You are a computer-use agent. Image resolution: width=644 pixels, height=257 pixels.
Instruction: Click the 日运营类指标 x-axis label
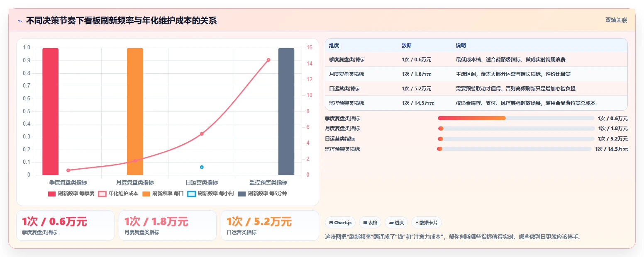click(202, 182)
